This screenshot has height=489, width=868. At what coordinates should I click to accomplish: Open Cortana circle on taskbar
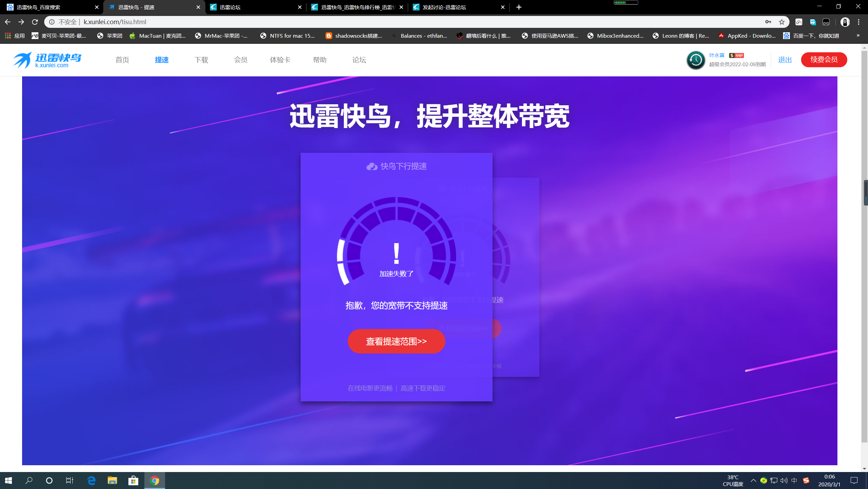49,481
